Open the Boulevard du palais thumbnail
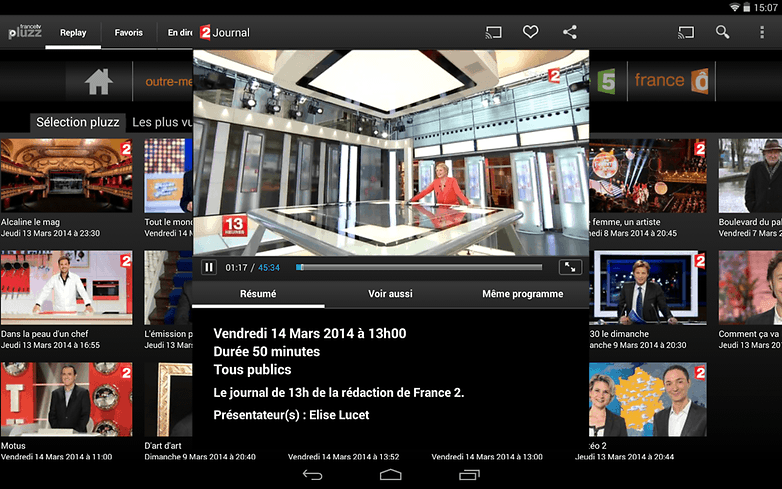 coord(750,176)
